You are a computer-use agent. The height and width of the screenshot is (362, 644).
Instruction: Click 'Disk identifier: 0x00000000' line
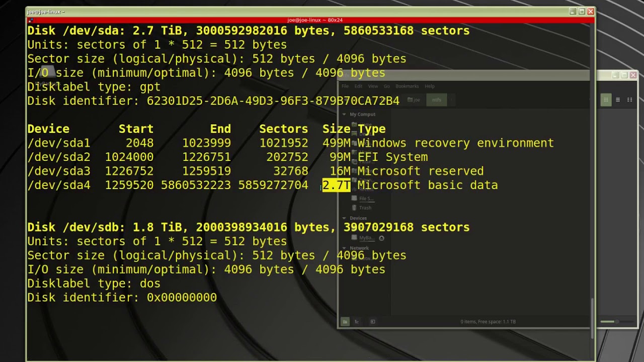122,298
